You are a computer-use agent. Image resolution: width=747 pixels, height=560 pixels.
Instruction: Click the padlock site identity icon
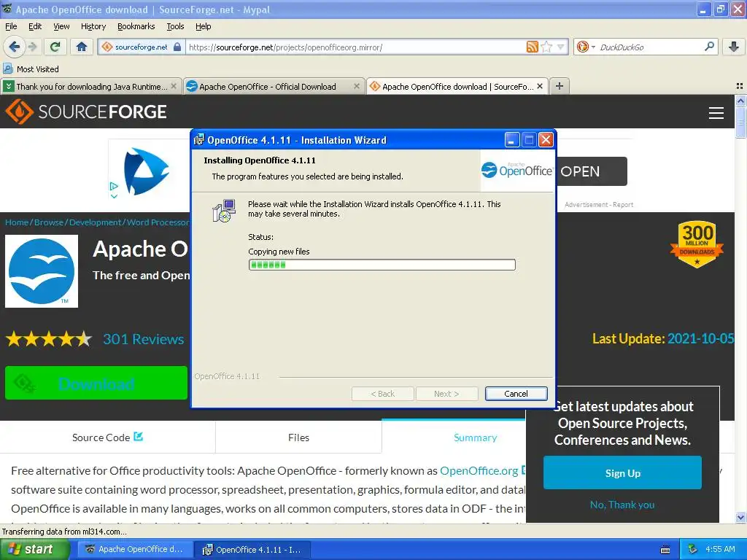coord(177,47)
